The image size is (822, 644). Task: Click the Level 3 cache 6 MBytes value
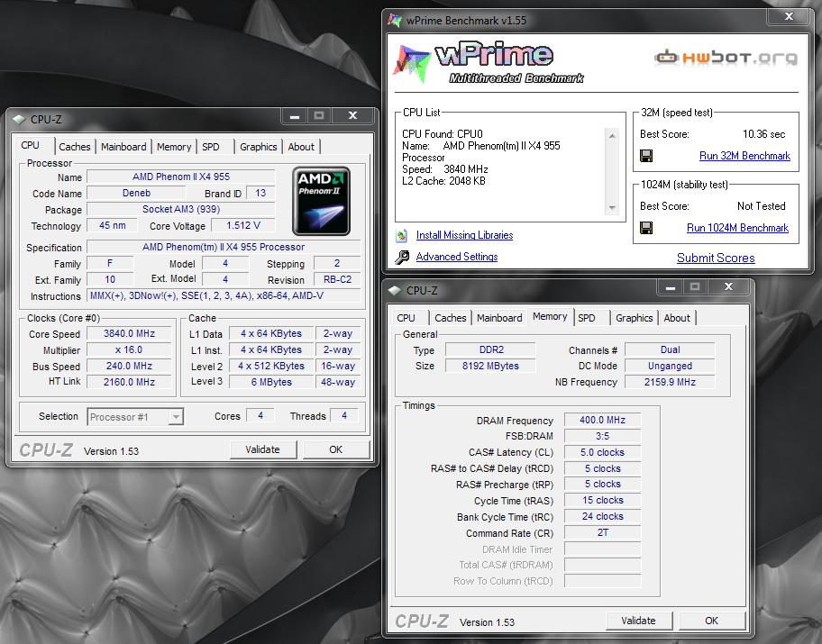[x=271, y=383]
